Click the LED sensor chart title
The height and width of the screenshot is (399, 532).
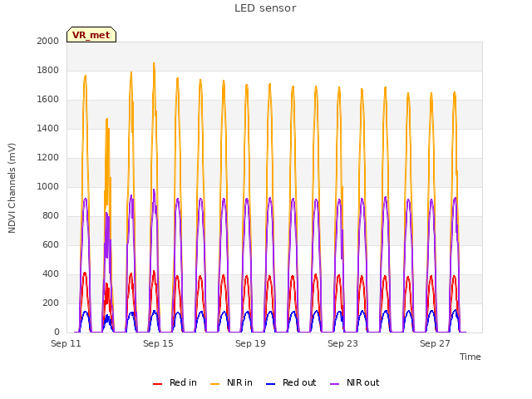[265, 8]
